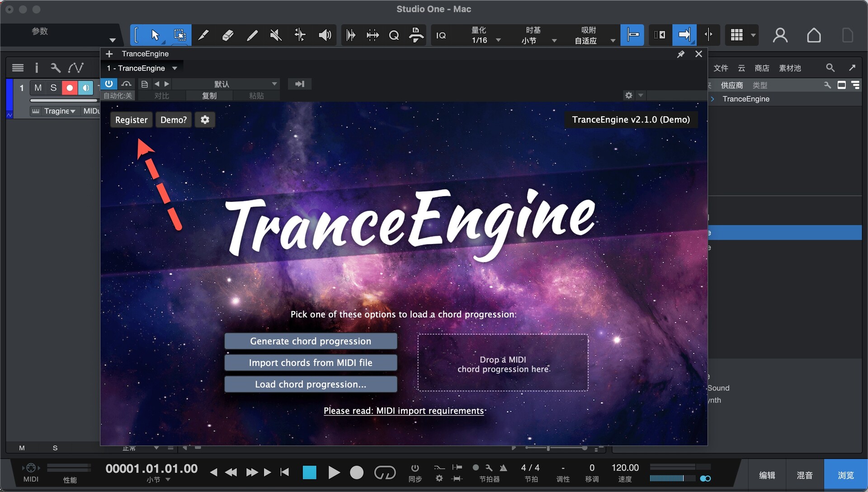
Task: Click the Register button in TranceEngine
Action: 132,120
